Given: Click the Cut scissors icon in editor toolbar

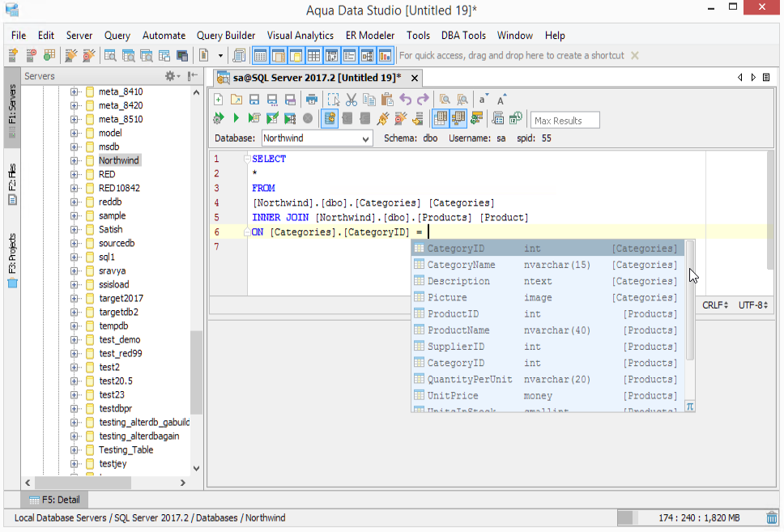Looking at the screenshot, I should pos(351,100).
